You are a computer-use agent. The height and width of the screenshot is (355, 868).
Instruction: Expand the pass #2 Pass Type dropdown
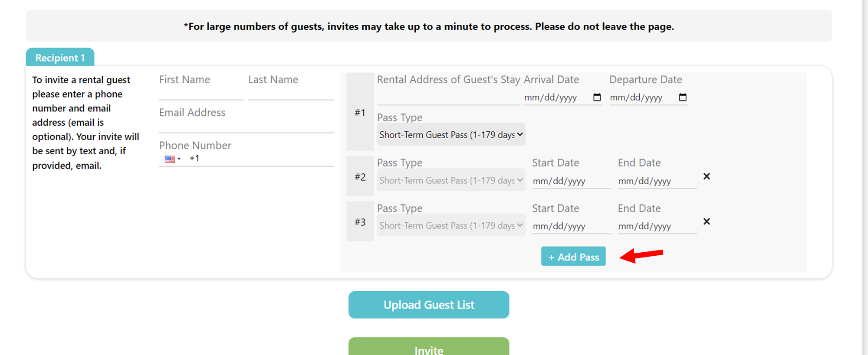[451, 180]
